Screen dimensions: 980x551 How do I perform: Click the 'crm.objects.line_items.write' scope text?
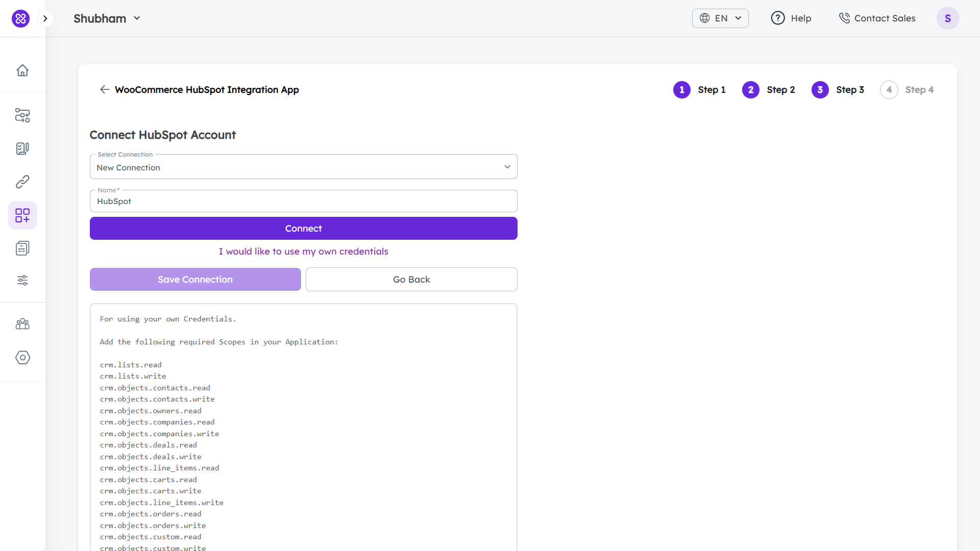[x=162, y=503]
